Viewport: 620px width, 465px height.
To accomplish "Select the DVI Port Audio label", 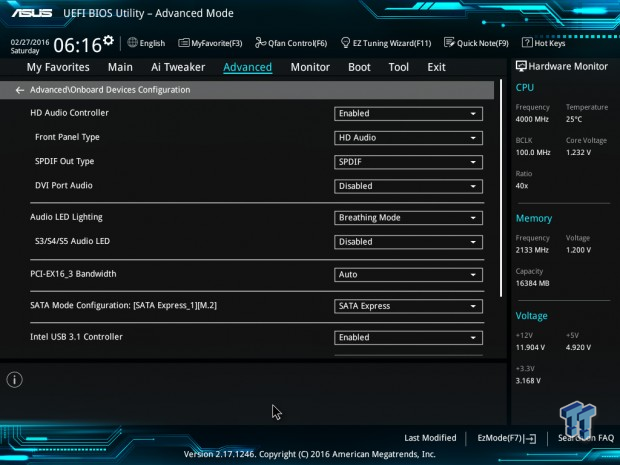I will [64, 185].
